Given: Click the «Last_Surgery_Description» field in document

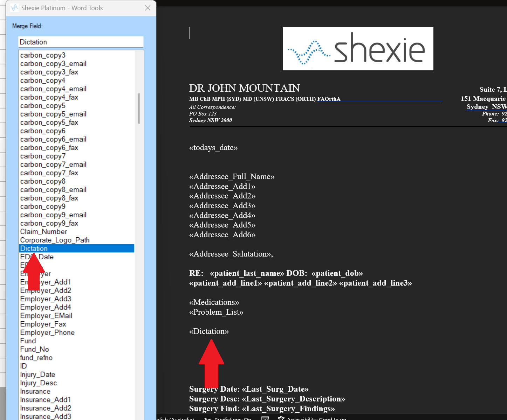Looking at the screenshot, I should 293,399.
